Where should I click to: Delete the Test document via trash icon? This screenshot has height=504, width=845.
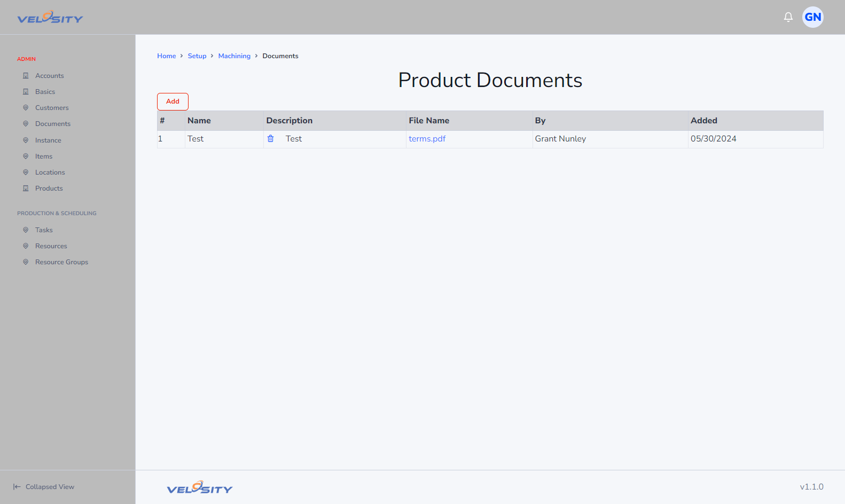tap(271, 139)
